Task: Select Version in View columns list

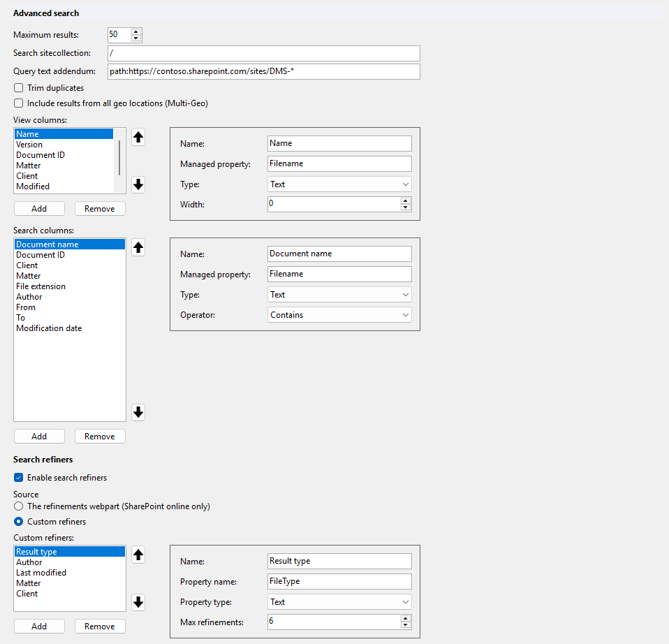Action: pos(64,145)
